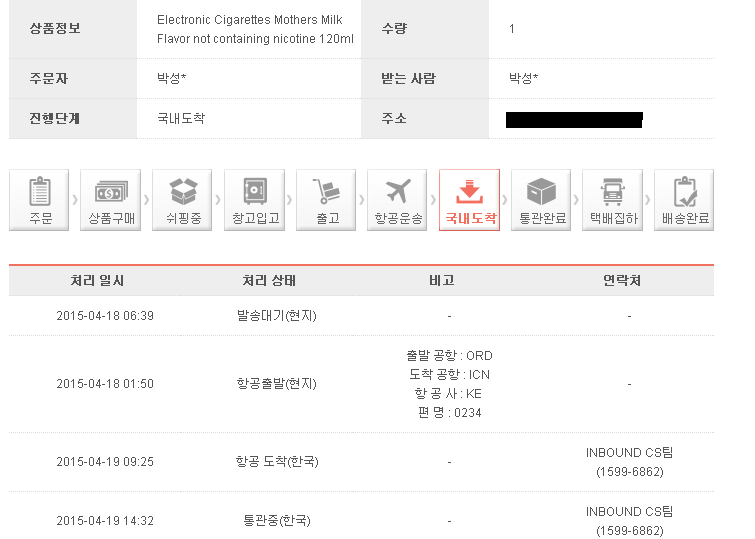Click the Electronic Cigarettes product name text
Screen dimensions: 755x539
click(255, 29)
